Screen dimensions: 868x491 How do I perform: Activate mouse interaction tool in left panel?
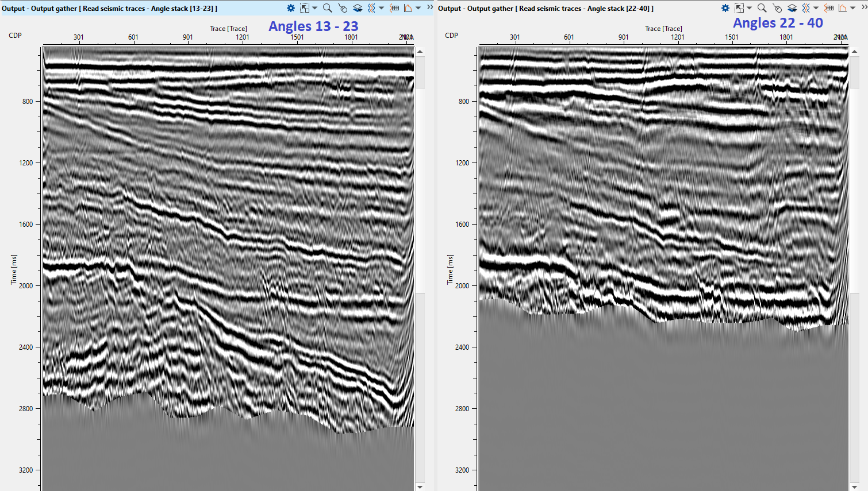pos(343,8)
